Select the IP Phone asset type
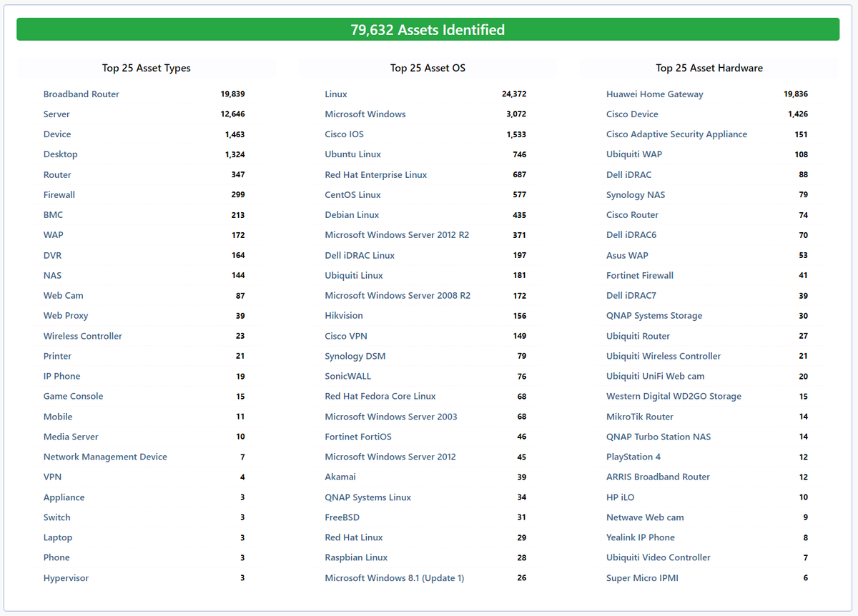Viewport: 858px width, 616px height. click(x=62, y=377)
